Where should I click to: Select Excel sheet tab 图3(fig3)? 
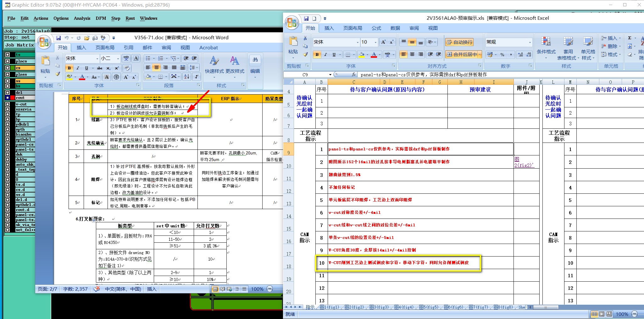pos(379,307)
